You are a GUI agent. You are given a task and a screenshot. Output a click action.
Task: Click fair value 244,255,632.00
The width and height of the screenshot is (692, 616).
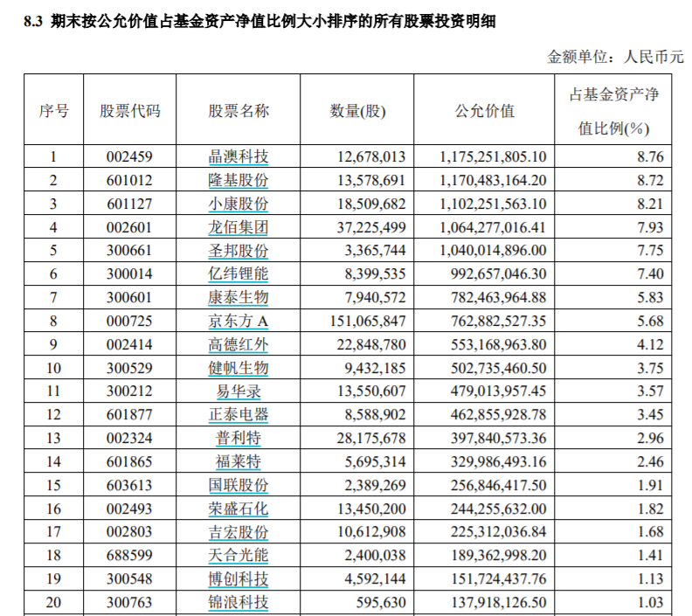coord(498,509)
